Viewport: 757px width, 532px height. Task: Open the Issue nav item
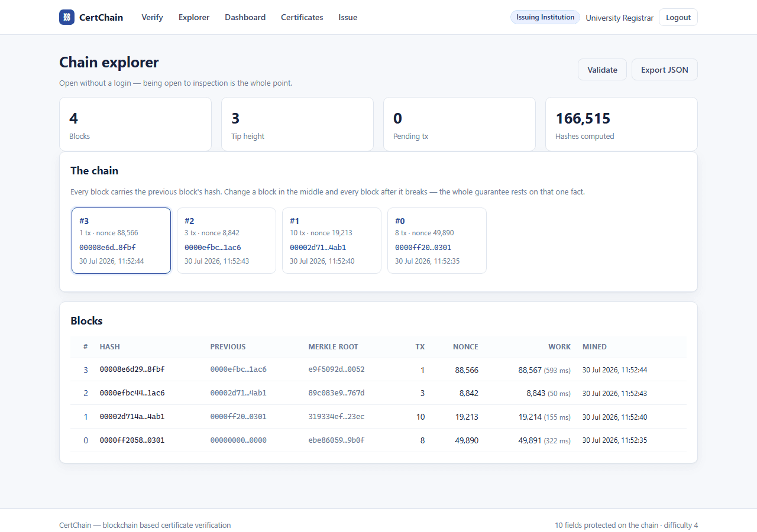(348, 17)
